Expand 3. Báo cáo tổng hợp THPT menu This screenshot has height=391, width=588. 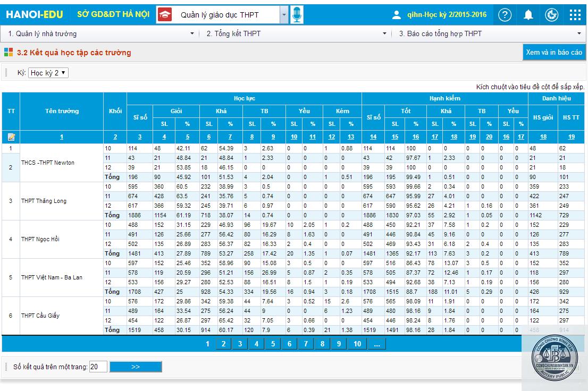tap(489, 34)
